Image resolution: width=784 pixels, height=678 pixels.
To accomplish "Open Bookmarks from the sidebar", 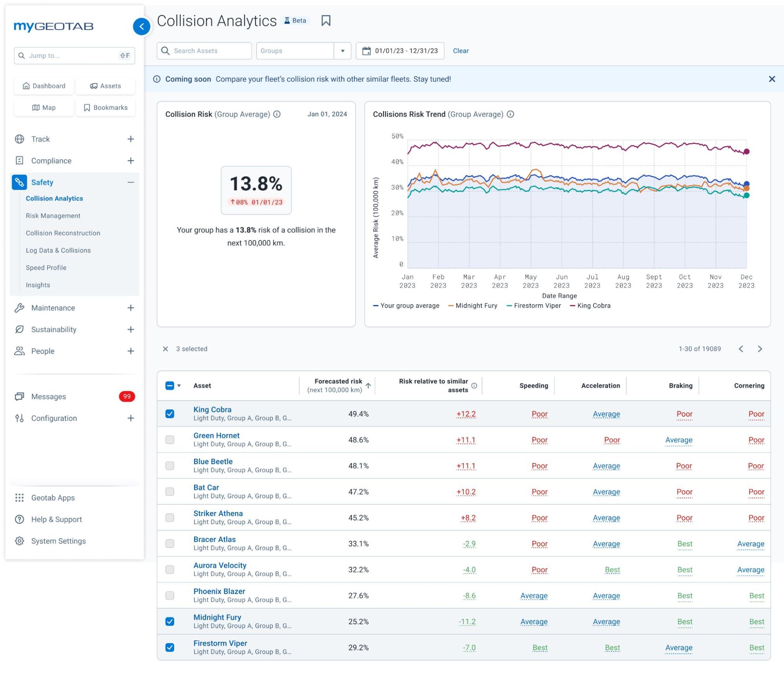I will (x=105, y=107).
